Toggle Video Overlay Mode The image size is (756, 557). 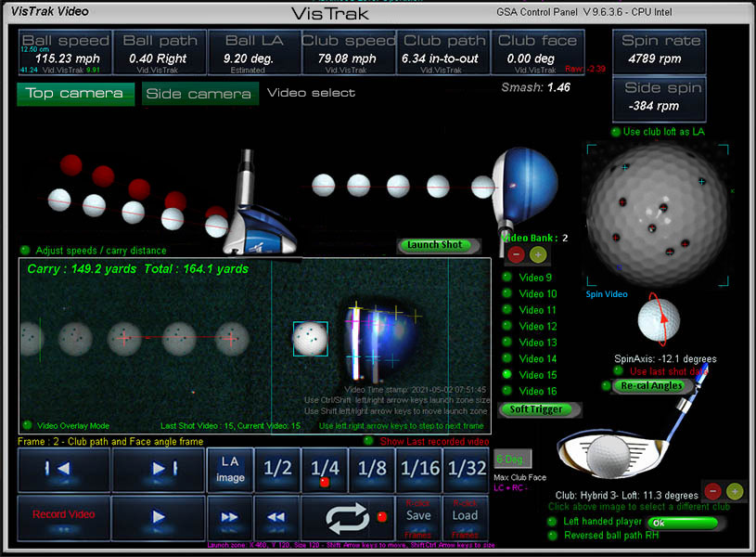click(27, 425)
